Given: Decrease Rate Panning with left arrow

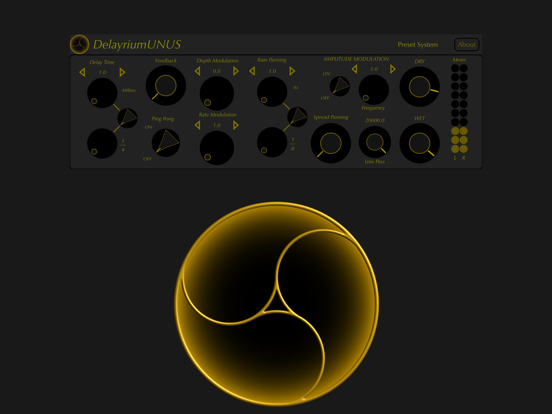Looking at the screenshot, I should pos(252,71).
